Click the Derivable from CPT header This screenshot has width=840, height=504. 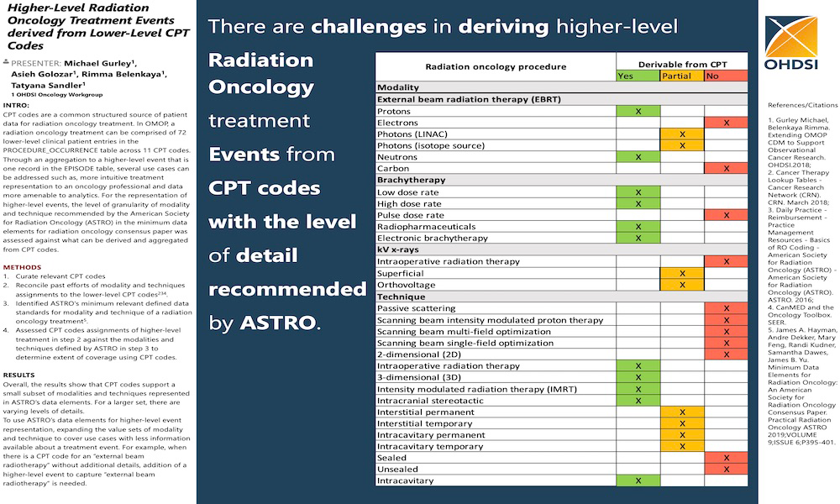click(x=681, y=64)
